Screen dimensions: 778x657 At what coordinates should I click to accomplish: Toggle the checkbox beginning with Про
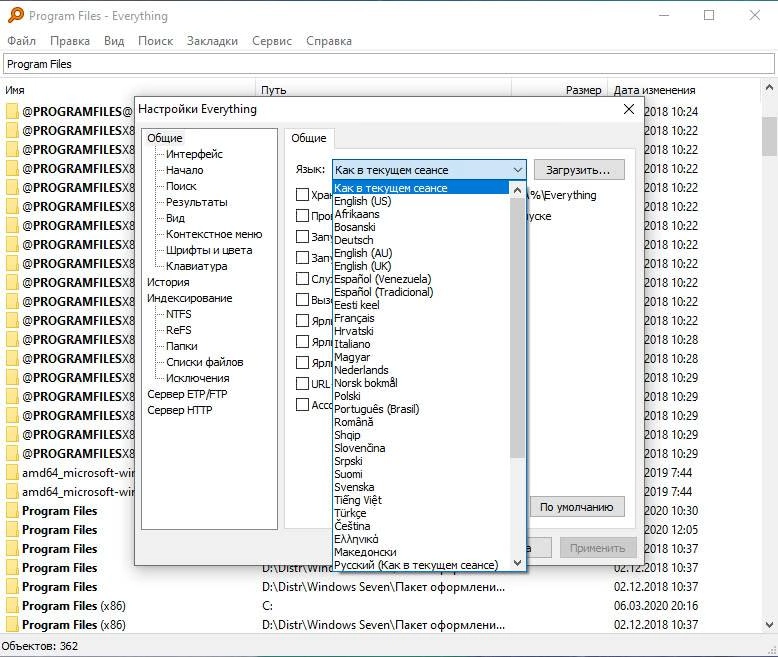point(302,215)
